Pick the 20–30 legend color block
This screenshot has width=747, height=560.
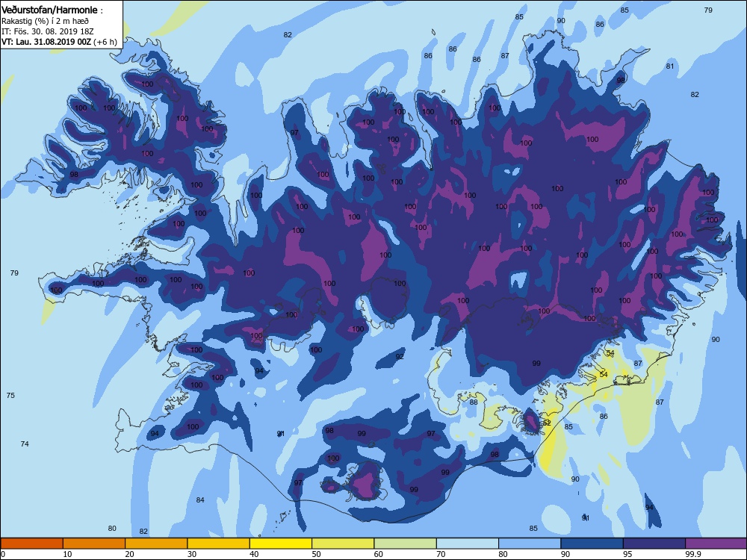coord(156,544)
